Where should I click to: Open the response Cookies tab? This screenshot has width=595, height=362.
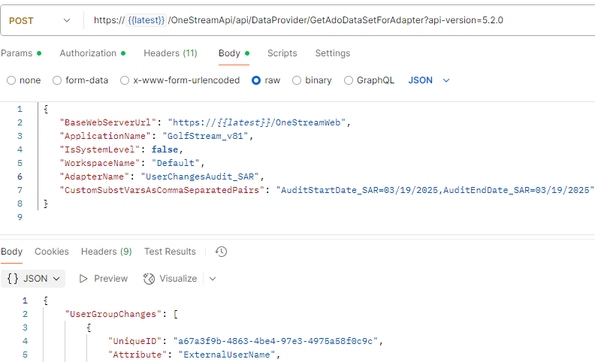click(52, 252)
